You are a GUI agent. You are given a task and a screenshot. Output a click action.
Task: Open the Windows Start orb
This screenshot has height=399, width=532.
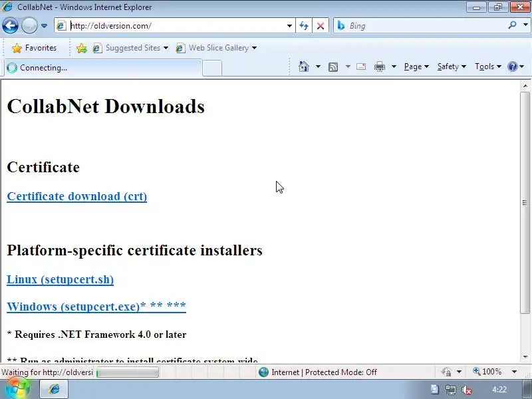17,389
